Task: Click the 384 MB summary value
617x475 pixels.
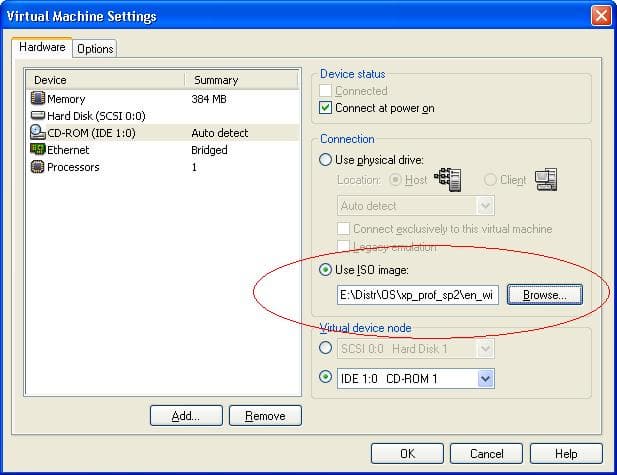Action: coord(209,99)
